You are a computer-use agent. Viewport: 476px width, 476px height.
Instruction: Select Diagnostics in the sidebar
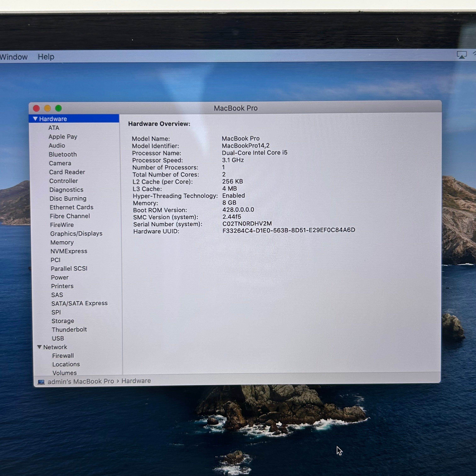click(x=66, y=190)
